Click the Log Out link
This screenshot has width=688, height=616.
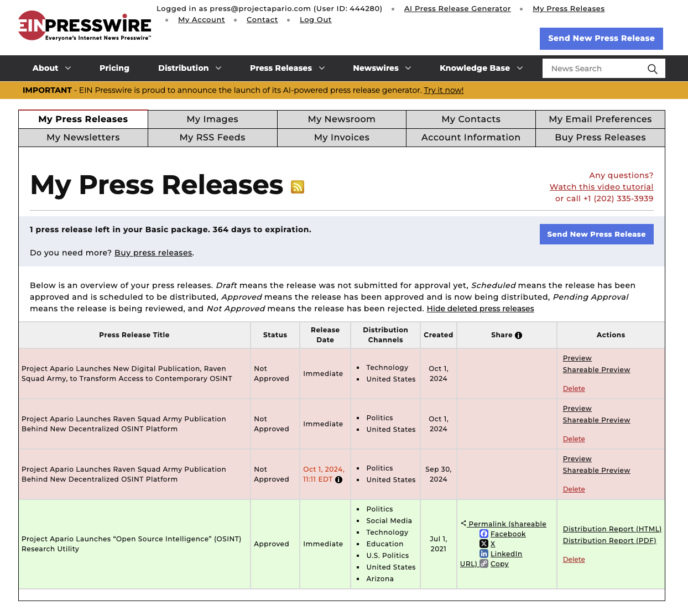tap(315, 20)
